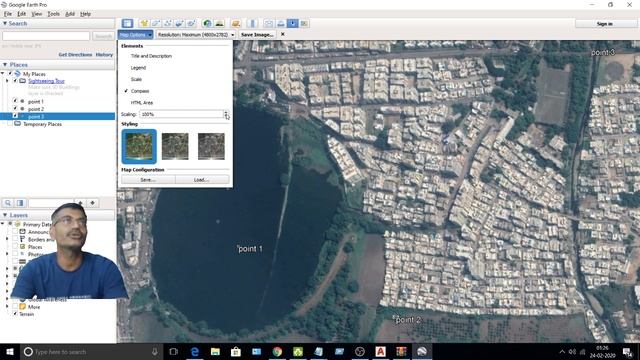Select the Ruler tool icon

252,23
